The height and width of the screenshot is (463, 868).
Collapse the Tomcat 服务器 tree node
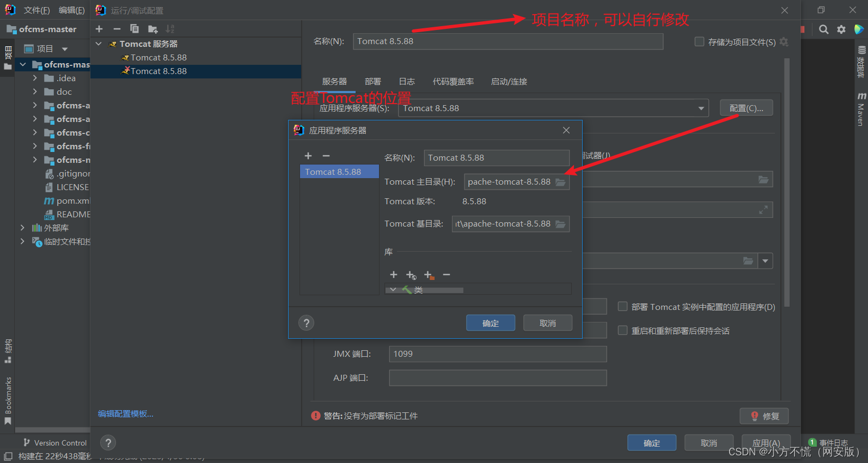pyautogui.click(x=99, y=44)
